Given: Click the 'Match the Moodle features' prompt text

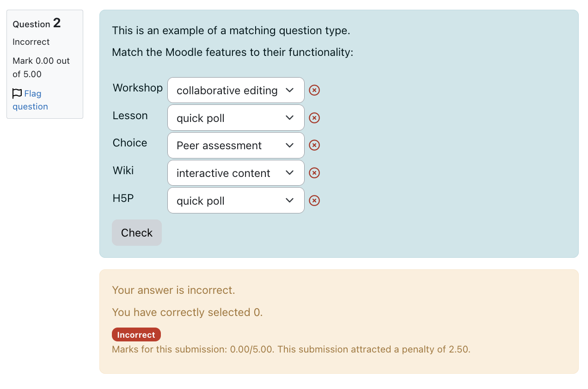Looking at the screenshot, I should tap(233, 52).
